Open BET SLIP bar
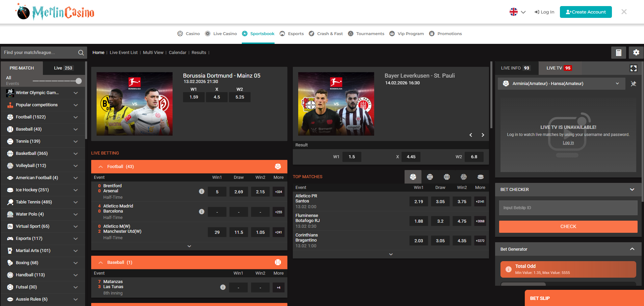The image size is (644, 306). tap(584, 298)
